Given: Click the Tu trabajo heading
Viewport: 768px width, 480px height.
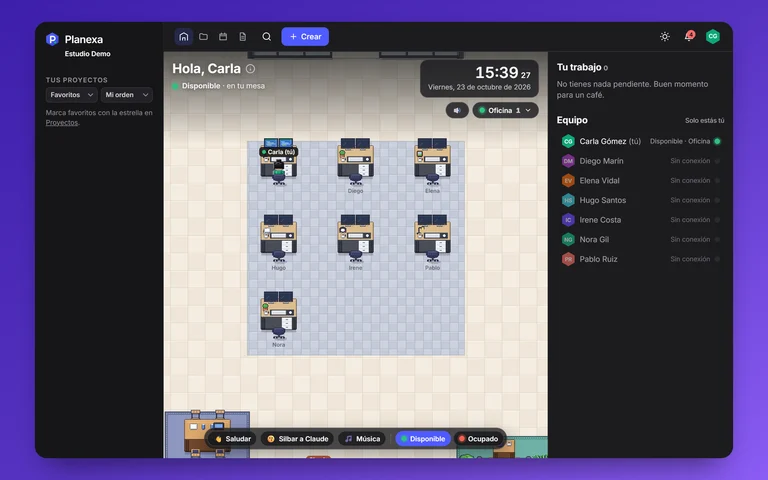Looking at the screenshot, I should click(579, 67).
